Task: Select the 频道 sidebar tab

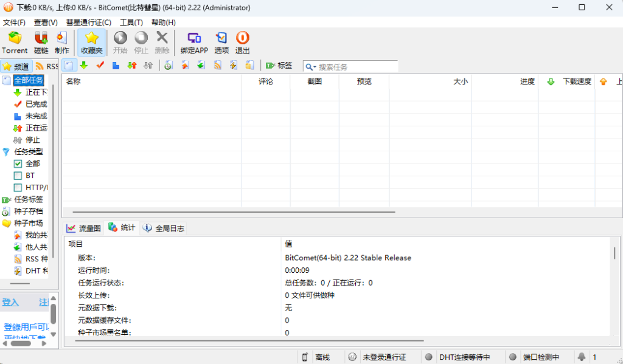Action: (x=16, y=66)
